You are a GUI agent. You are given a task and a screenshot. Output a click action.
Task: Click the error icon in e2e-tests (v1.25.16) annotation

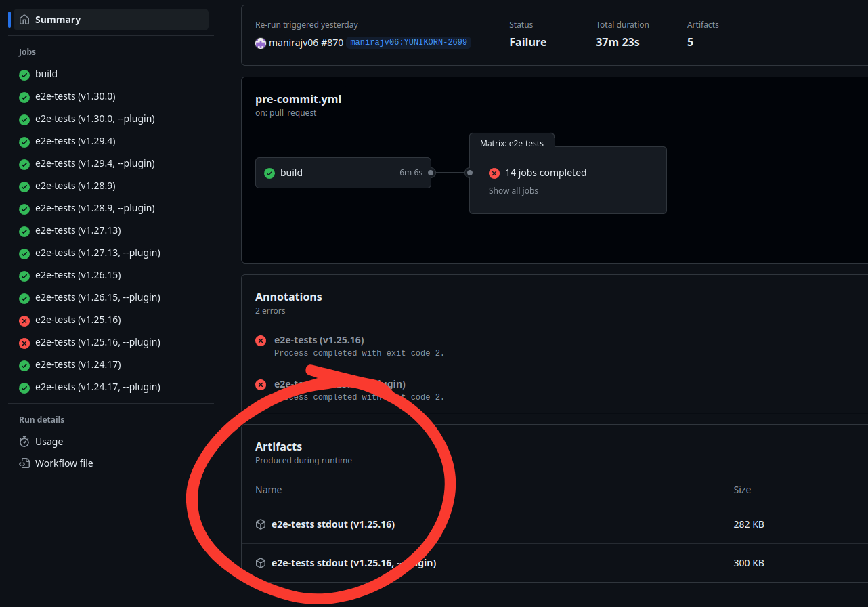261,341
